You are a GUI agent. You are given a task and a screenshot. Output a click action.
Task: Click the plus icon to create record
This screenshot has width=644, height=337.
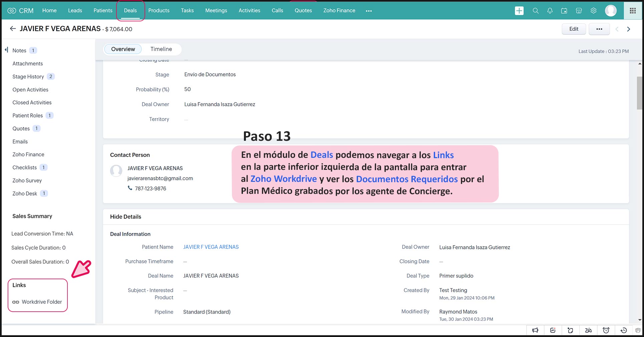click(x=519, y=11)
